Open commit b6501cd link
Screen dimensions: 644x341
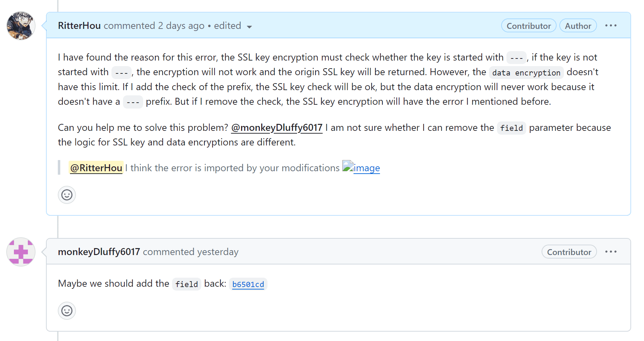pos(248,284)
